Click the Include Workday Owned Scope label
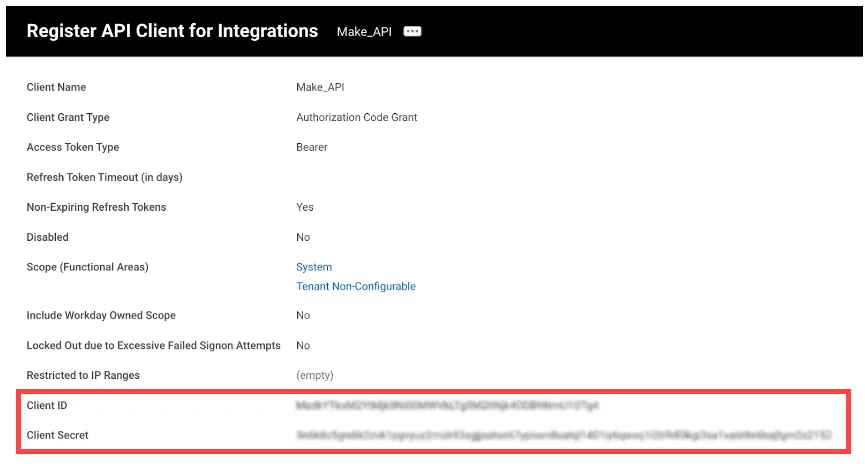 tap(101, 316)
